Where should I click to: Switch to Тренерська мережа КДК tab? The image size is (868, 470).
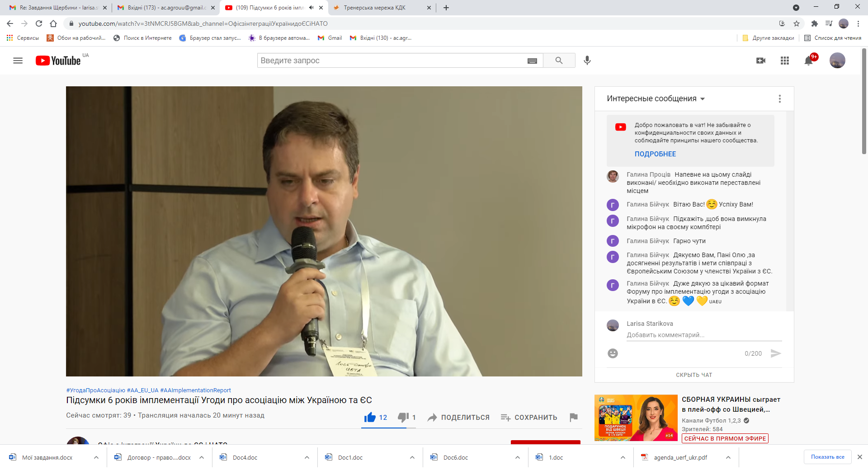point(382,8)
